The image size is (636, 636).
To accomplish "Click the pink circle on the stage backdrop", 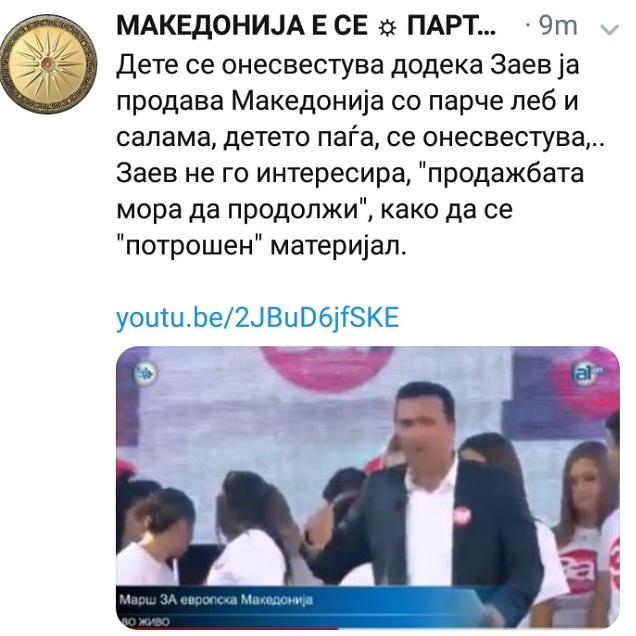I will tap(327, 367).
